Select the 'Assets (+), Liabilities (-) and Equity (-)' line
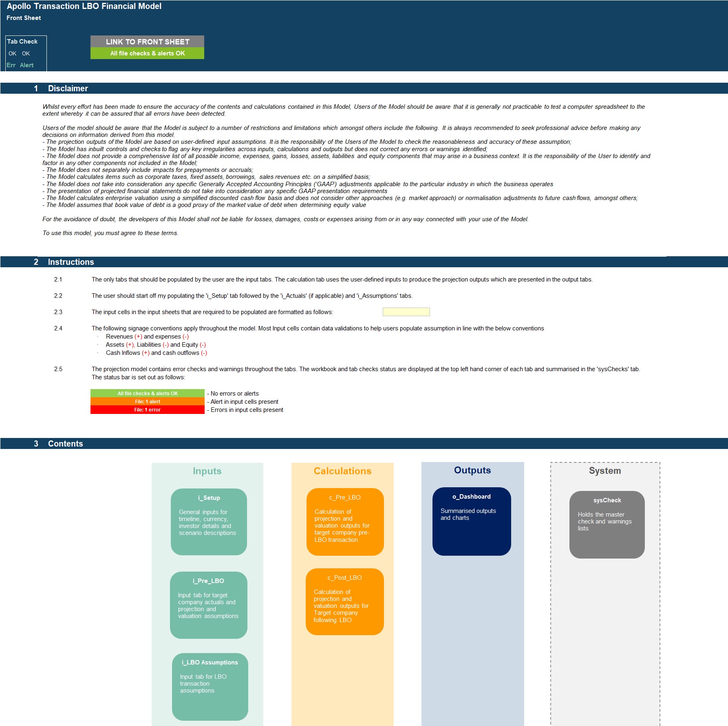The height and width of the screenshot is (726, 728). 156,345
